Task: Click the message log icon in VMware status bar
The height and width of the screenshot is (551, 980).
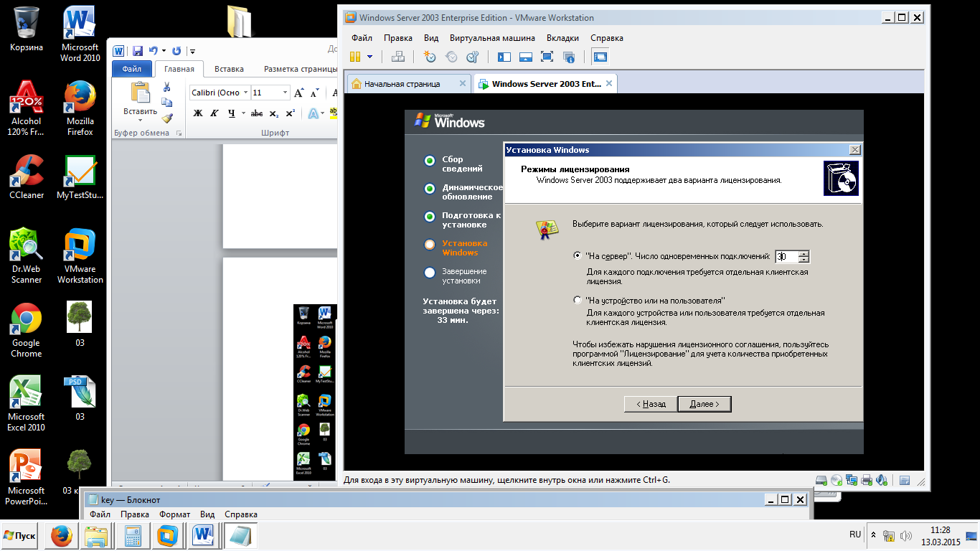Action: point(905,480)
